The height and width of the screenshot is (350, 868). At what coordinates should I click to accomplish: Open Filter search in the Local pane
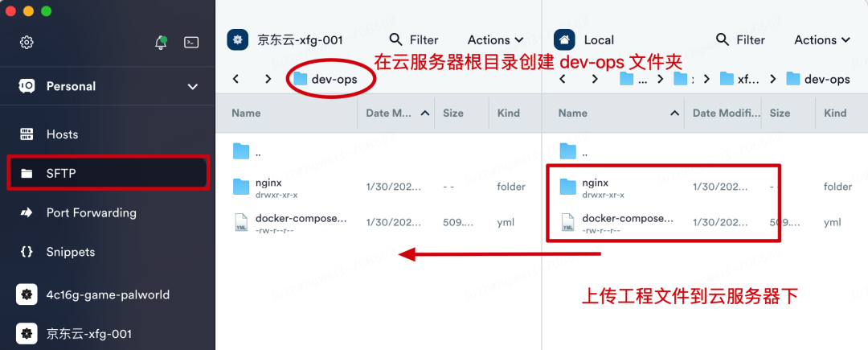pos(740,40)
